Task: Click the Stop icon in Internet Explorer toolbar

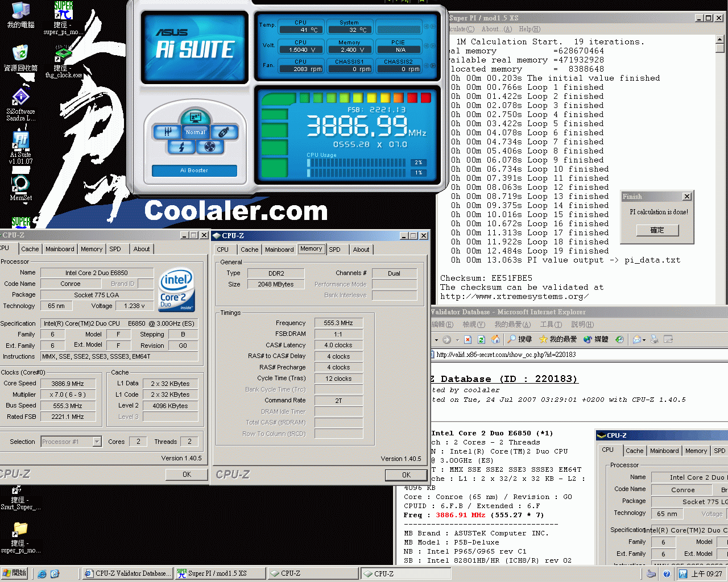Action: pyautogui.click(x=468, y=339)
